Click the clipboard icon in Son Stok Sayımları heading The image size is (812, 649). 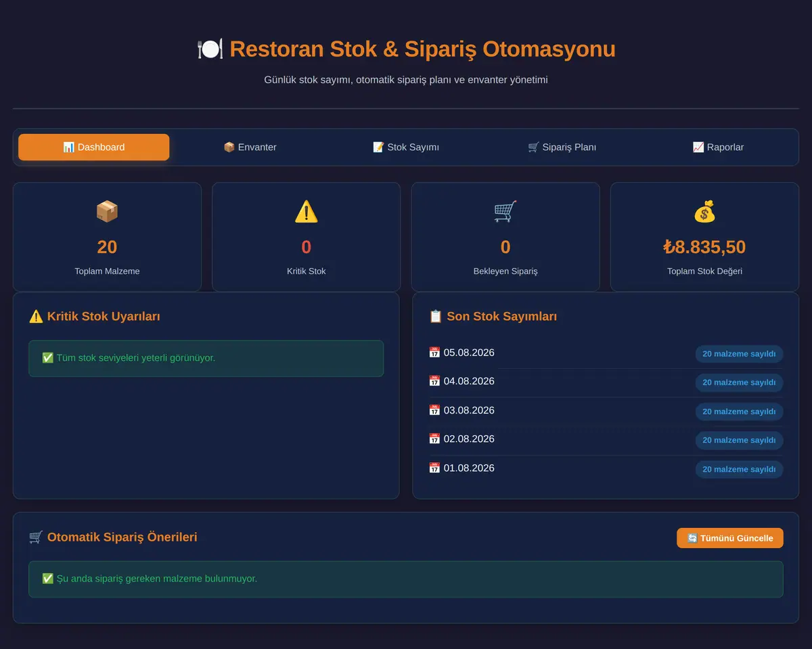coord(436,316)
